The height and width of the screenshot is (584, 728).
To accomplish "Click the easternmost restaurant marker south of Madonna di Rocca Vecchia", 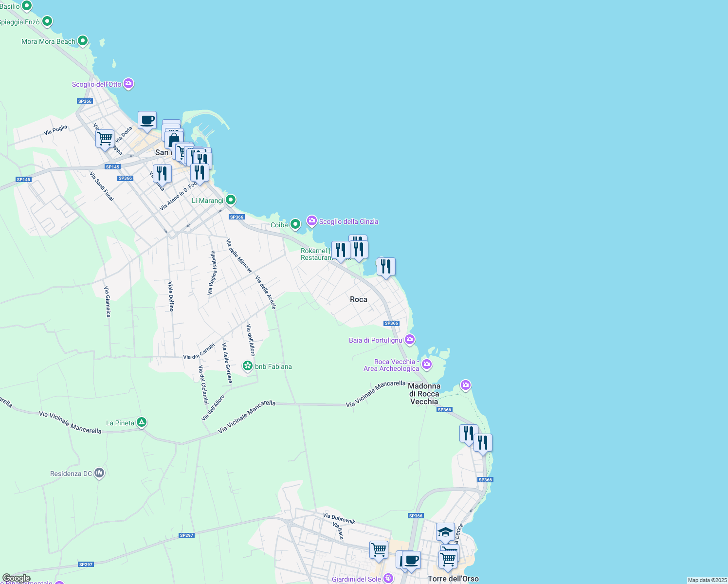I will pyautogui.click(x=483, y=444).
